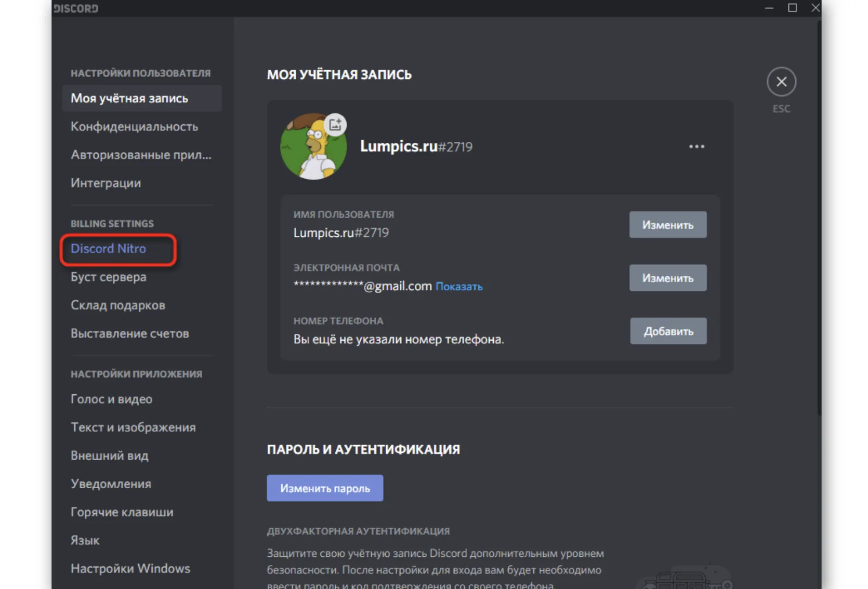The width and height of the screenshot is (868, 589).
Task: Click the ПАРОЛЬ И АУТЕНТИФИКАЦИЯ heading
Action: pos(363,450)
